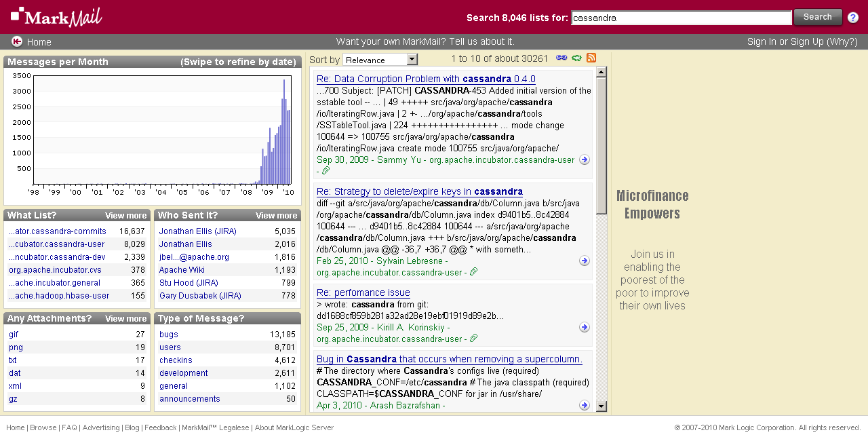Filter by ...cubator.cassandra-user list
Viewport: 868px width, 439px height.
point(57,244)
